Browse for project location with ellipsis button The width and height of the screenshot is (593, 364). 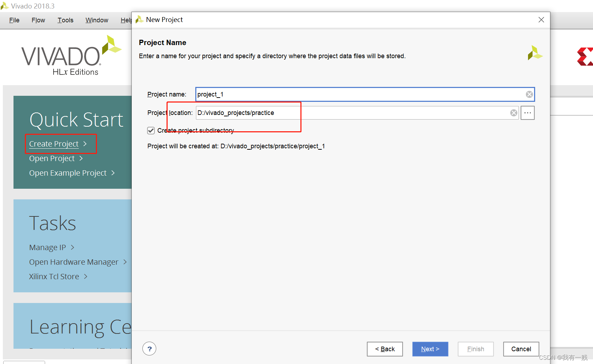(528, 113)
